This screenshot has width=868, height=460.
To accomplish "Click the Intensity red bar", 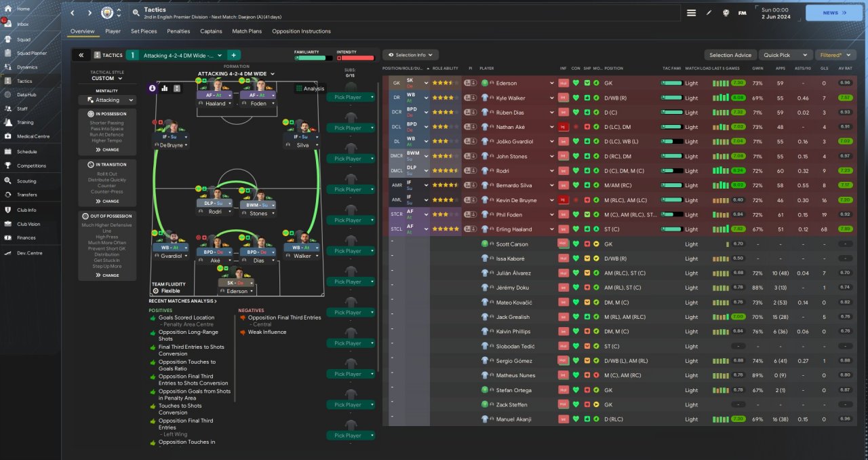I will point(355,58).
